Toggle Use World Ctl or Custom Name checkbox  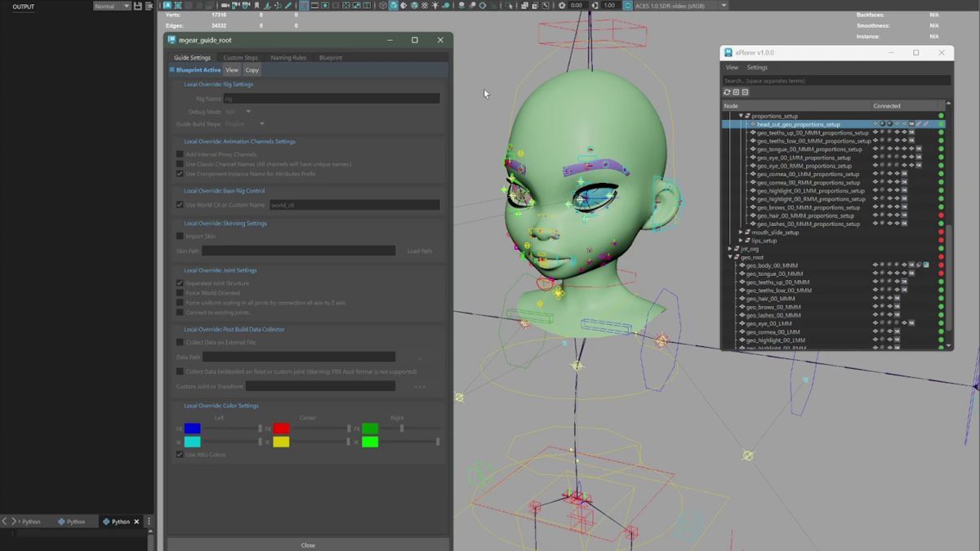tap(180, 205)
